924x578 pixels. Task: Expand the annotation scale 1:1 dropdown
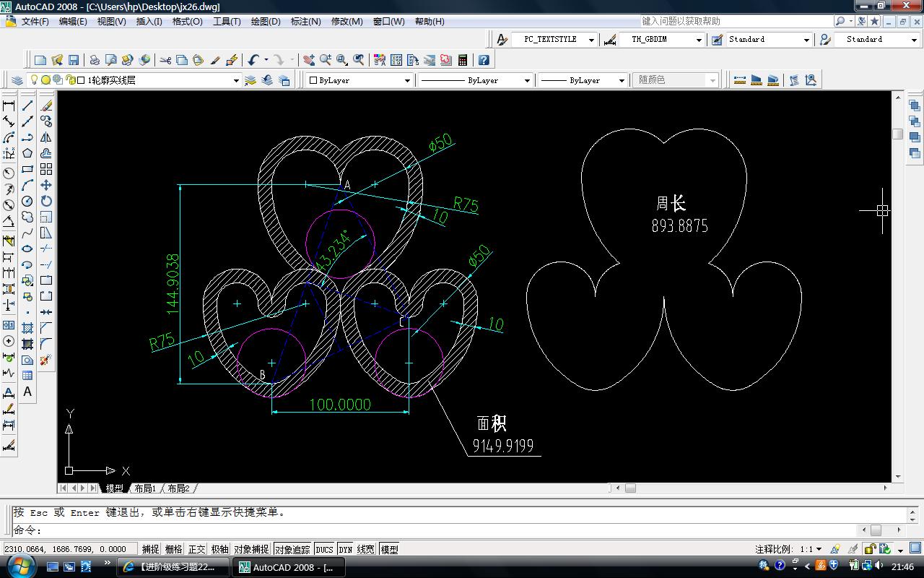click(x=819, y=549)
